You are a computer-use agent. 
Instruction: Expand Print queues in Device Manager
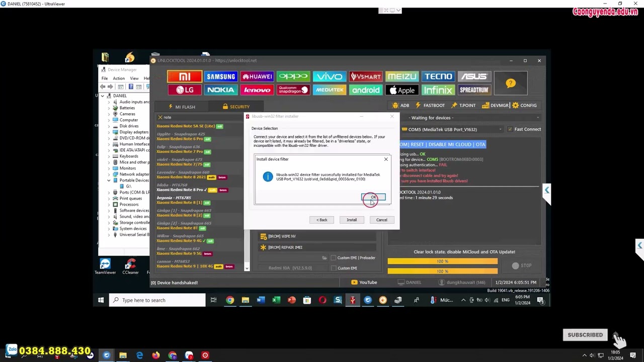click(x=109, y=198)
